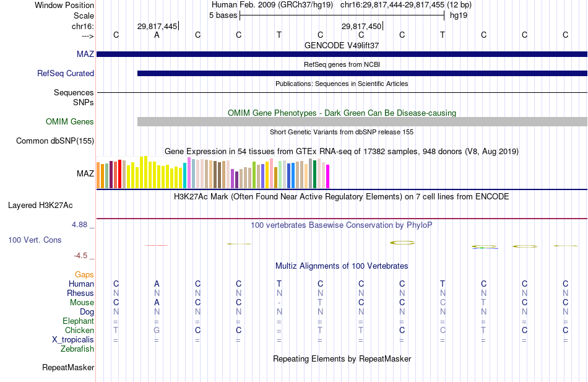Click the dark green bar in GTEx chart
588x382 pixels.
(x=315, y=174)
